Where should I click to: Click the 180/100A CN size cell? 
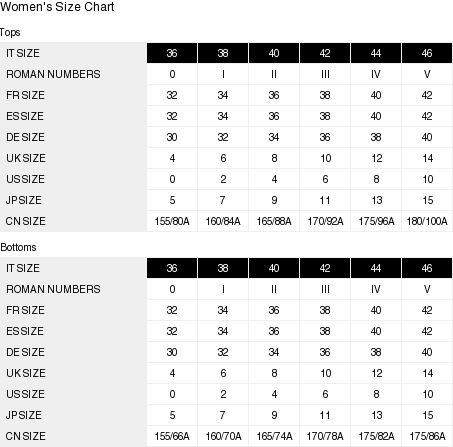point(427,221)
